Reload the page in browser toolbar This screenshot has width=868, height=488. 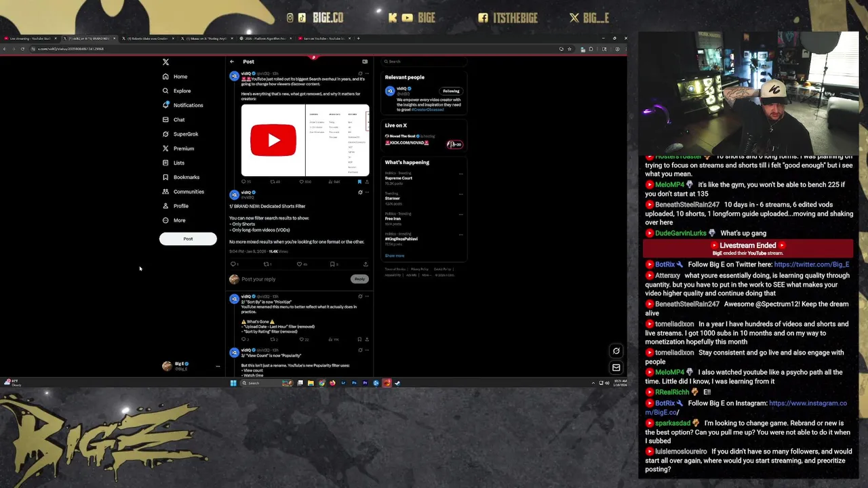tap(22, 49)
